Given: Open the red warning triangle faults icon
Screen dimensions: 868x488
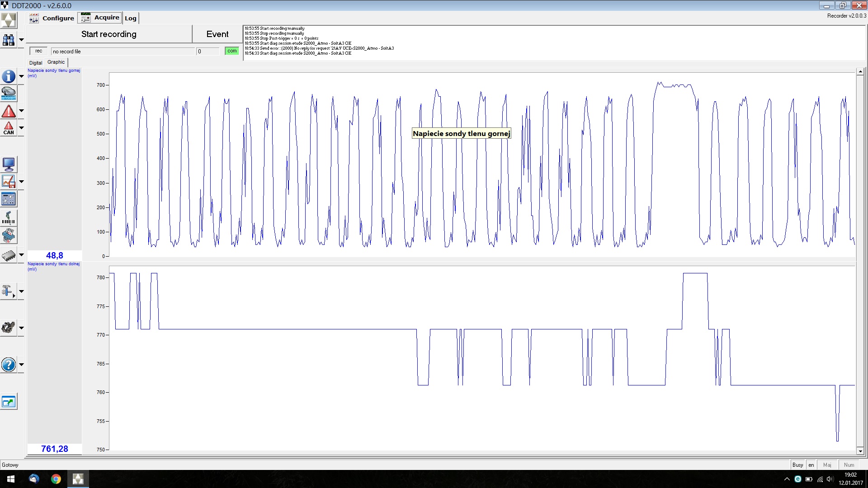Looking at the screenshot, I should (x=9, y=111).
